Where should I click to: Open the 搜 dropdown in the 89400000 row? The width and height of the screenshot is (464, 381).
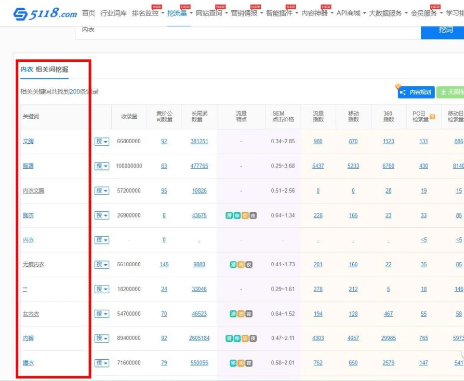[x=102, y=338]
